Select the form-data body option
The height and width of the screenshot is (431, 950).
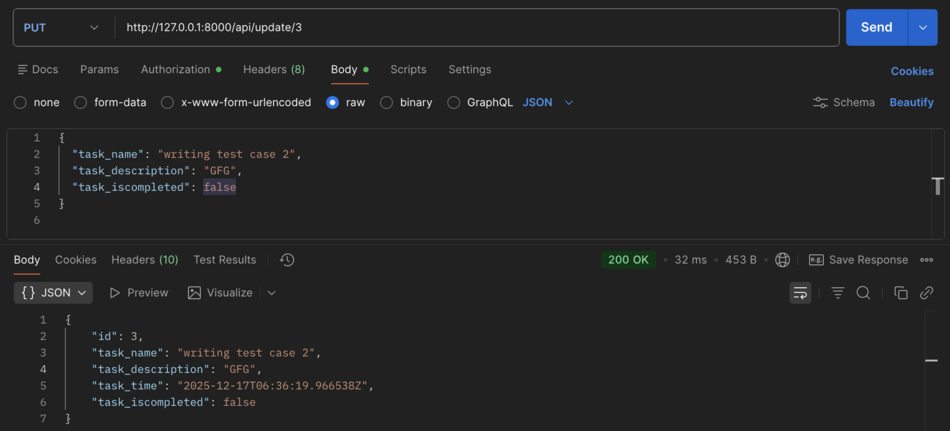click(x=81, y=102)
